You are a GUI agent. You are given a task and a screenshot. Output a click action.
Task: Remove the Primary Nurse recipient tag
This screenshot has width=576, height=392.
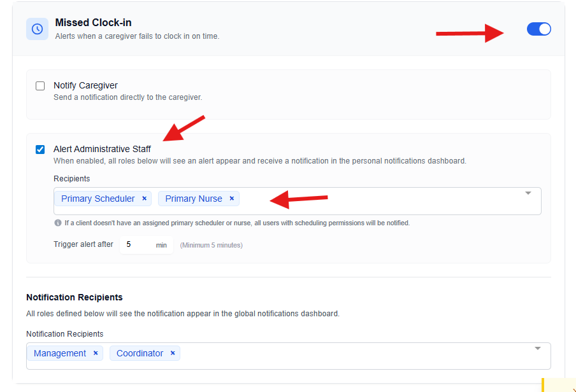tap(232, 199)
